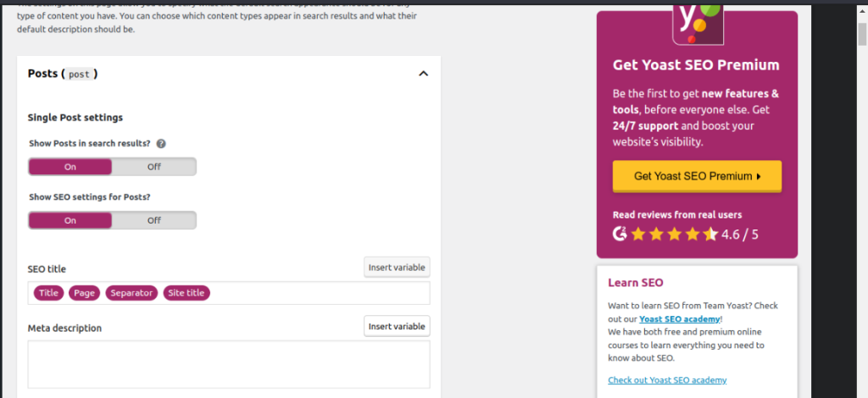Select the Title variable tag

(49, 293)
